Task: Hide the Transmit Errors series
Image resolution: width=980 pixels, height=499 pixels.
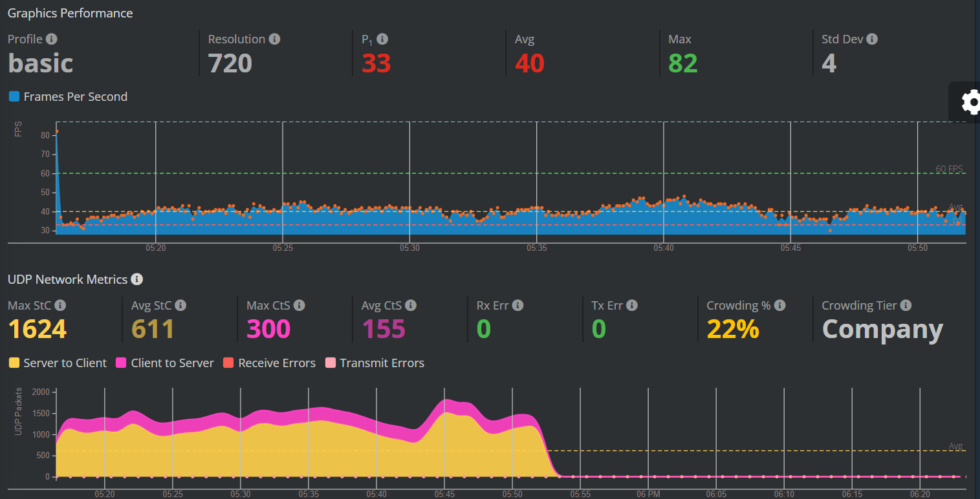Action: tap(375, 363)
